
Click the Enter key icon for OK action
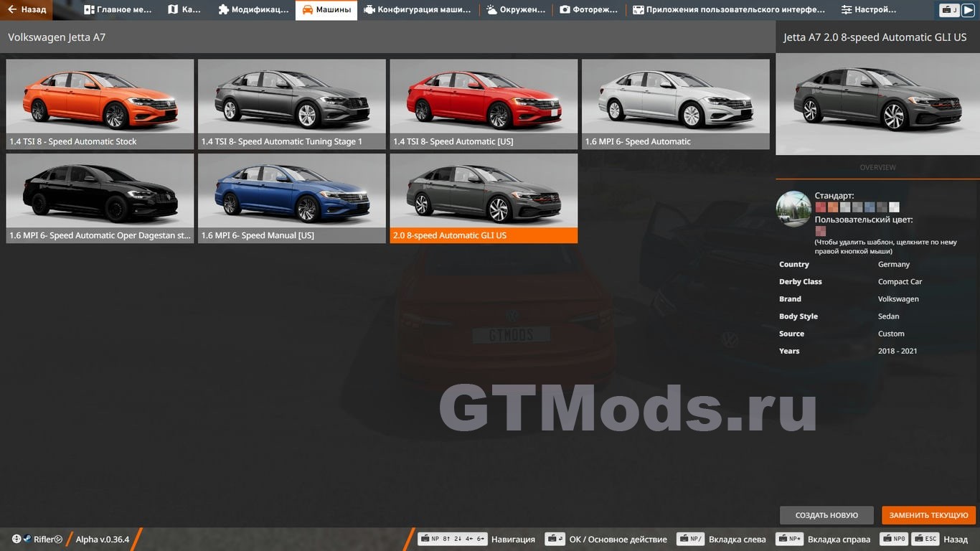(555, 539)
